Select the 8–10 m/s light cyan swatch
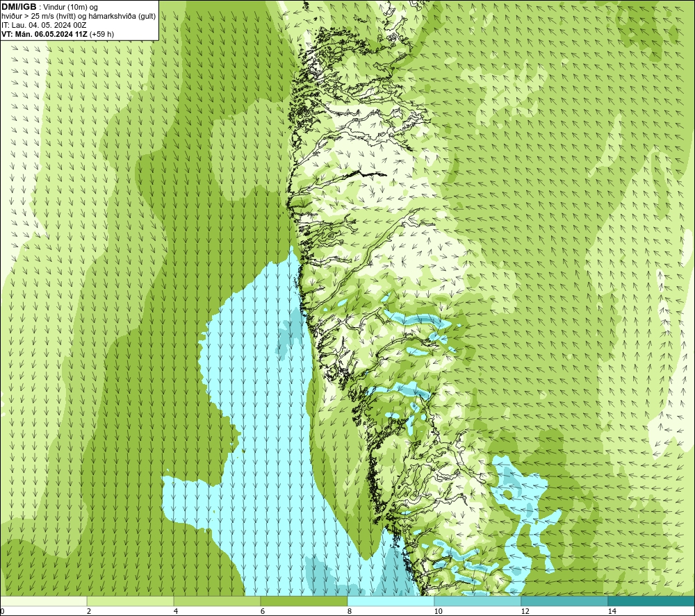This screenshot has height=616, width=695. 391,601
